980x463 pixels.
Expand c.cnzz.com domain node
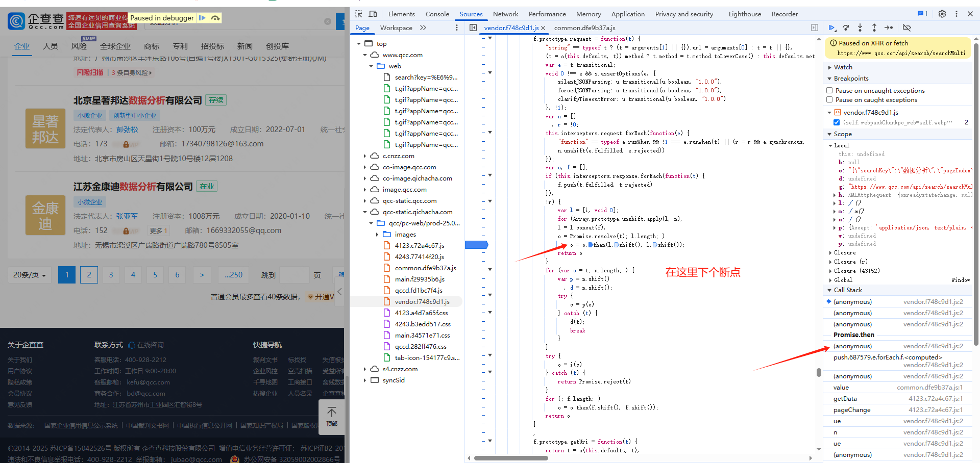coord(365,156)
